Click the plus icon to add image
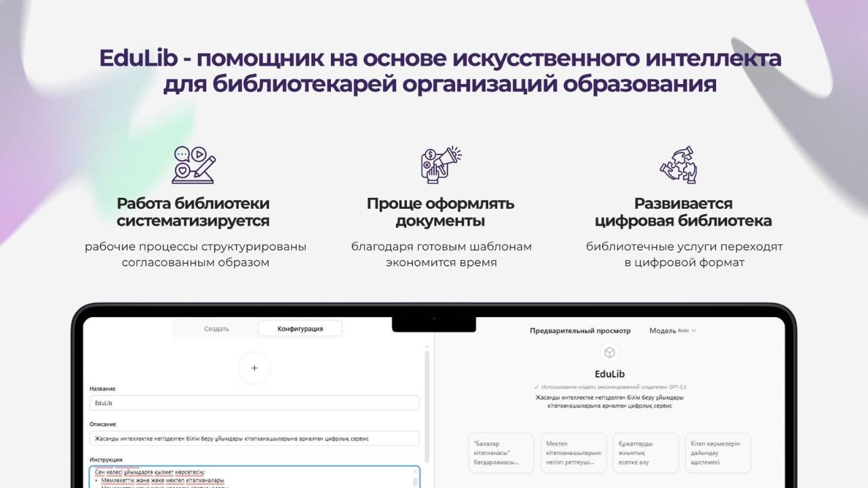Image resolution: width=868 pixels, height=488 pixels. [254, 368]
